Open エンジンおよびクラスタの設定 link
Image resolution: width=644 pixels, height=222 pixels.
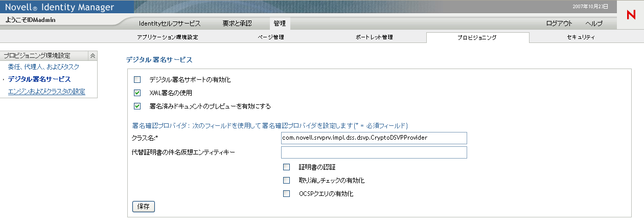(x=47, y=92)
